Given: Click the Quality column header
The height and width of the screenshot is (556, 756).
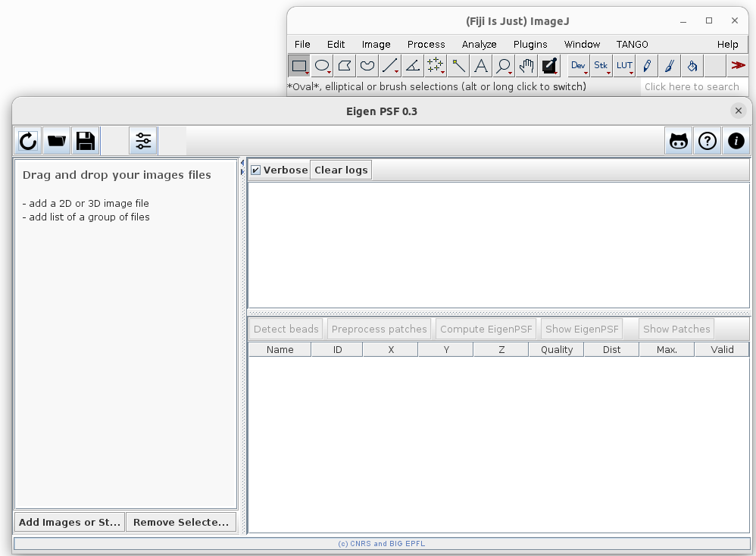Looking at the screenshot, I should click(x=556, y=350).
